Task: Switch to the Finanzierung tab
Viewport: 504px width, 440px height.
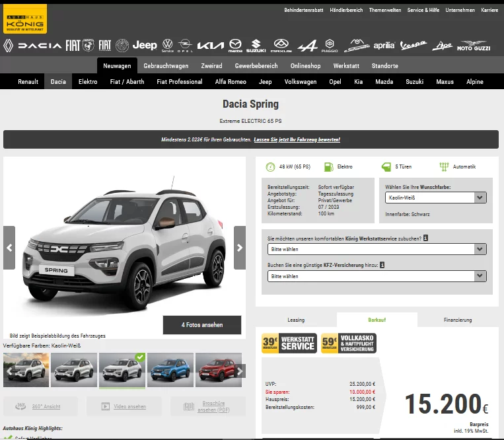Action: point(458,320)
